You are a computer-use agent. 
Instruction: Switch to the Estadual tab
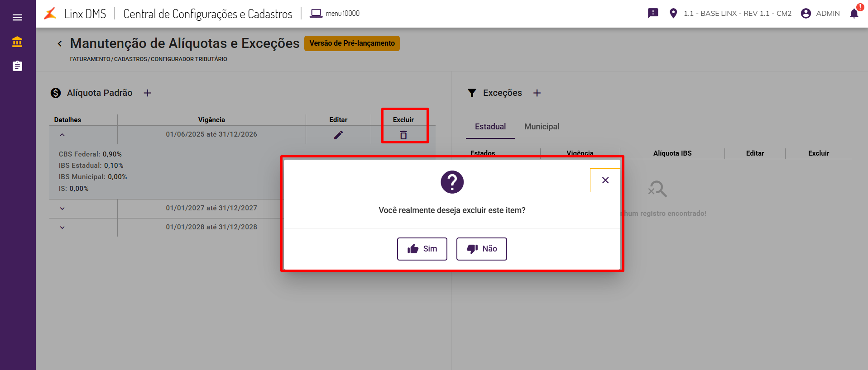click(490, 127)
